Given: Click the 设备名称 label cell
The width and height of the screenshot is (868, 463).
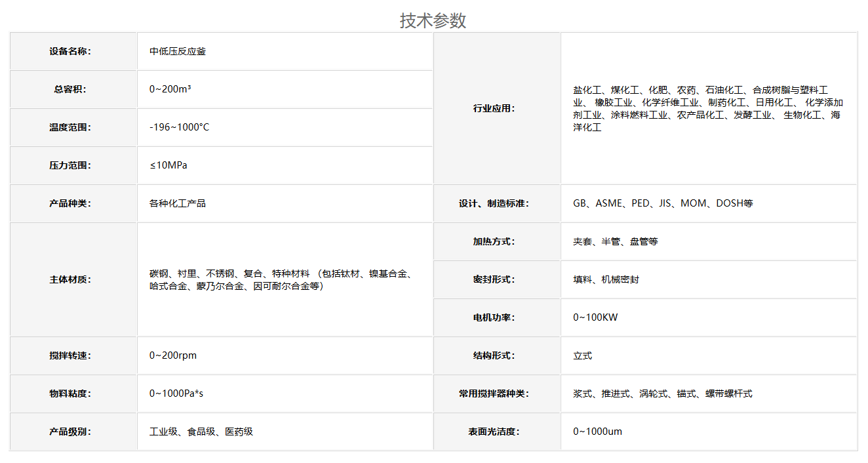Looking at the screenshot, I should click(70, 51).
